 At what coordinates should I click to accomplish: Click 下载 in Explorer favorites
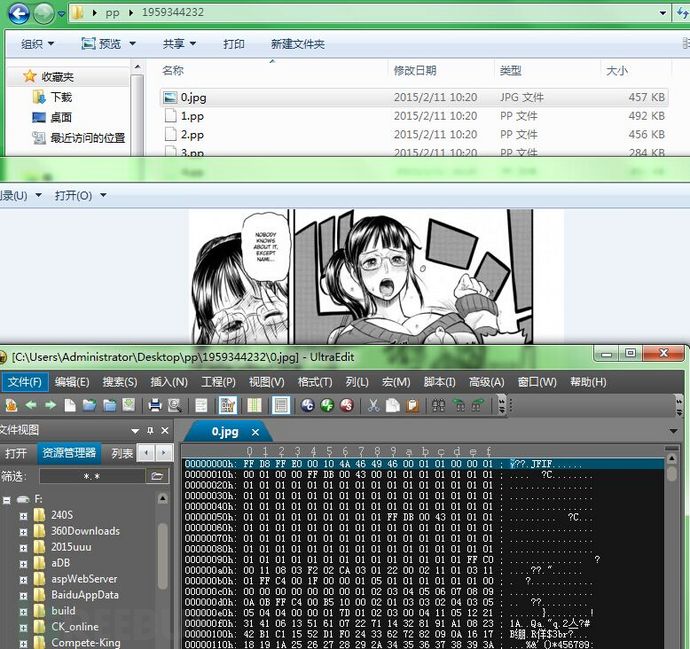(x=61, y=97)
